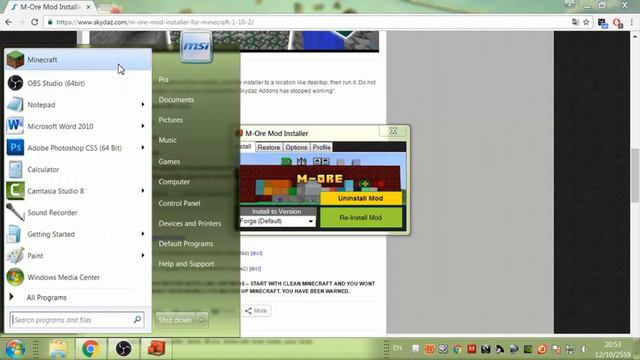Click the More share button
This screenshot has width=640, height=360.
[256, 311]
